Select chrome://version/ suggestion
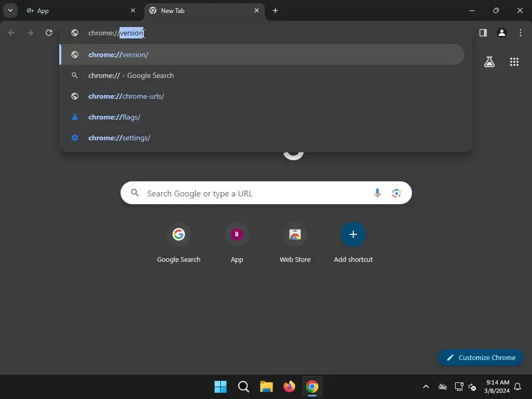This screenshot has height=399, width=532. pos(262,55)
